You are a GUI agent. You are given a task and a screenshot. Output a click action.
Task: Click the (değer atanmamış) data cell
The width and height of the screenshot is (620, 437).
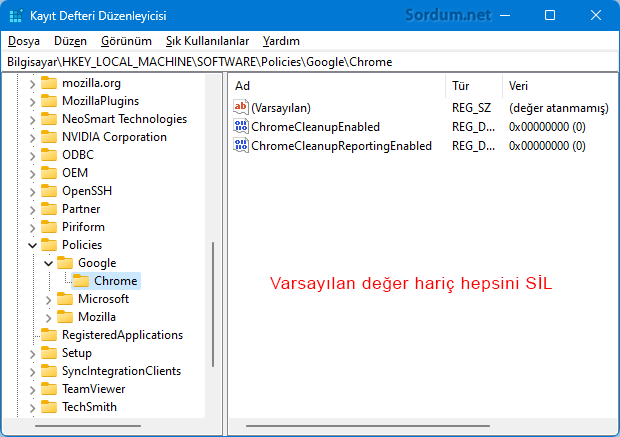pos(559,108)
